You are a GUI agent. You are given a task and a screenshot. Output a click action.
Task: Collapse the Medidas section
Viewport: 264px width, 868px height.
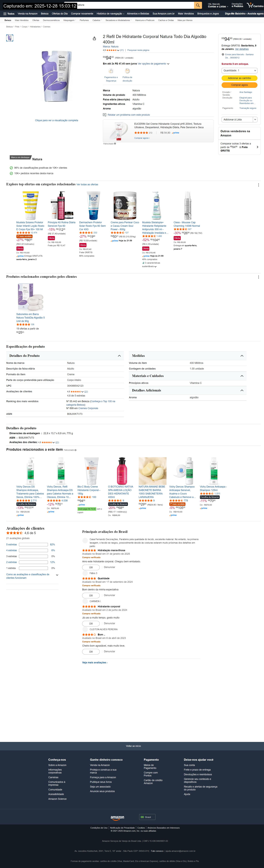(242, 356)
